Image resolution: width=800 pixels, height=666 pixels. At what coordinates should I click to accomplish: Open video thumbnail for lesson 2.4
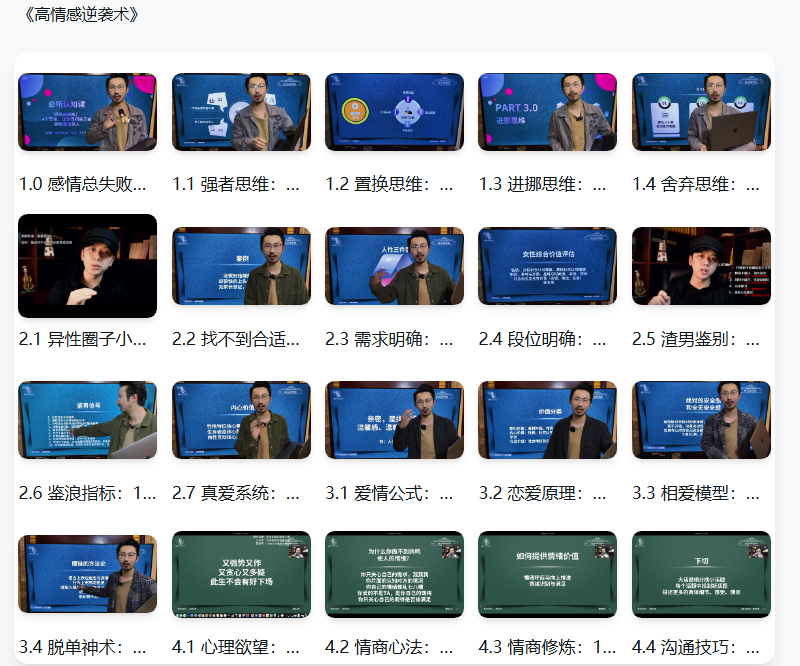tap(547, 266)
